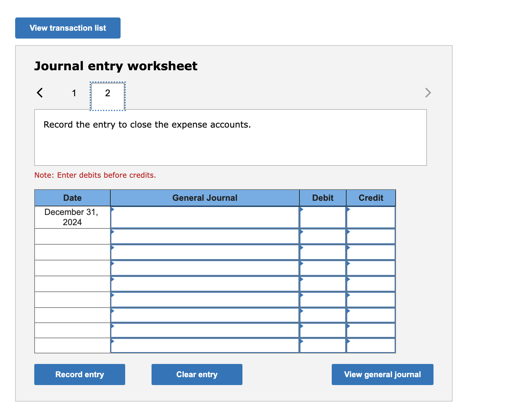This screenshot has height=420, width=506.
Task: Open the View general journal page
Action: (382, 375)
